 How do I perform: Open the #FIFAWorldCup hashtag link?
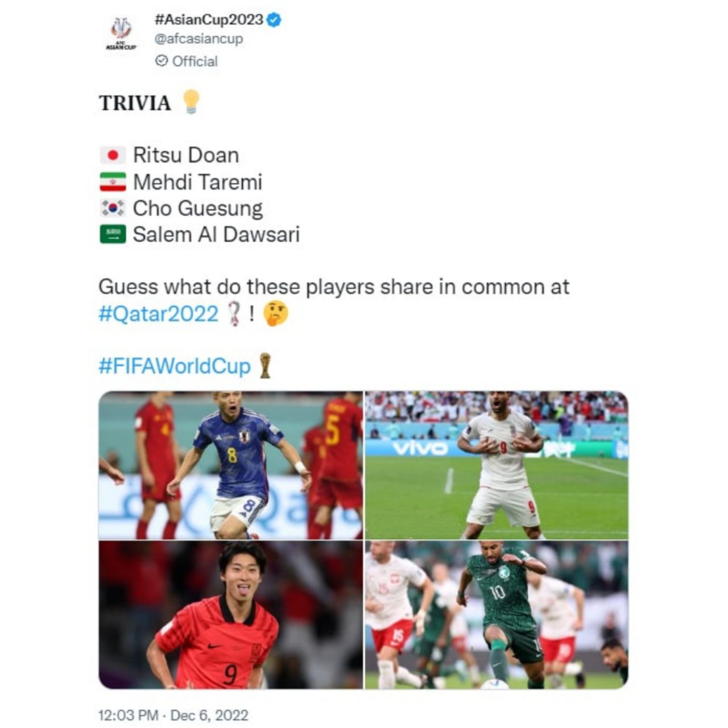(x=175, y=366)
